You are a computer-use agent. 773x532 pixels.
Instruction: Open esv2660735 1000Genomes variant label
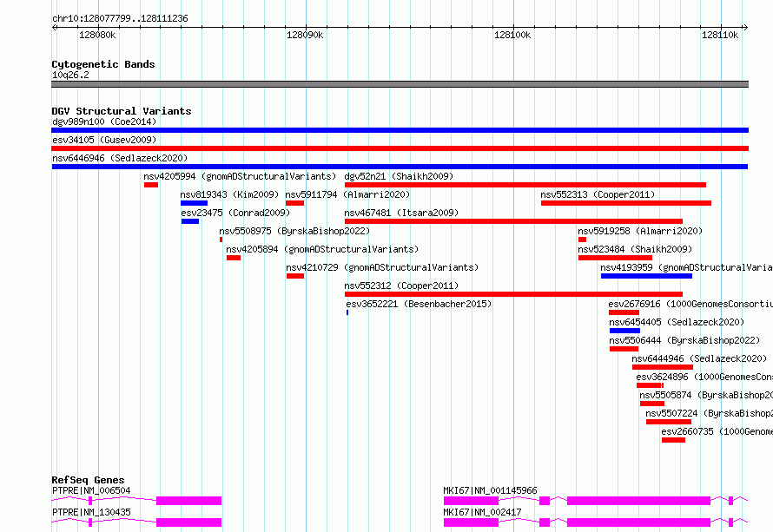[717, 431]
